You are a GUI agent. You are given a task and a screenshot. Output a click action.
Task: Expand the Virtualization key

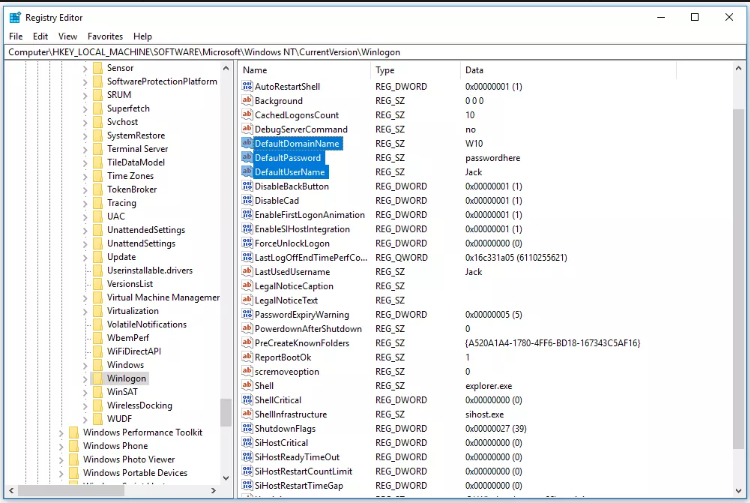coord(85,311)
